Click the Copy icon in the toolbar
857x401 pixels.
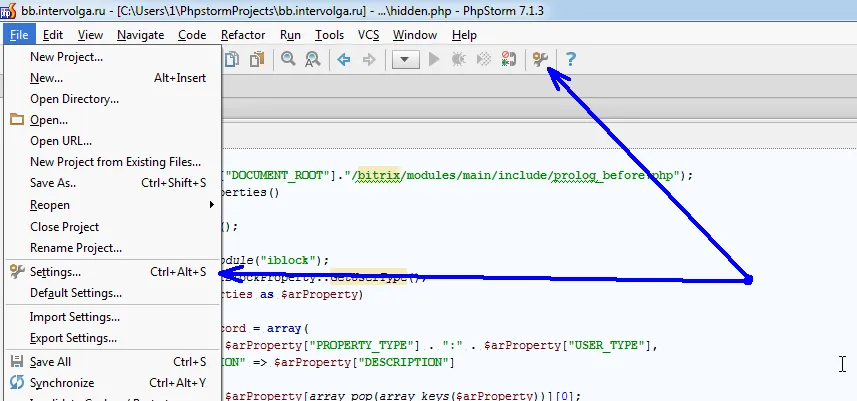(x=232, y=59)
